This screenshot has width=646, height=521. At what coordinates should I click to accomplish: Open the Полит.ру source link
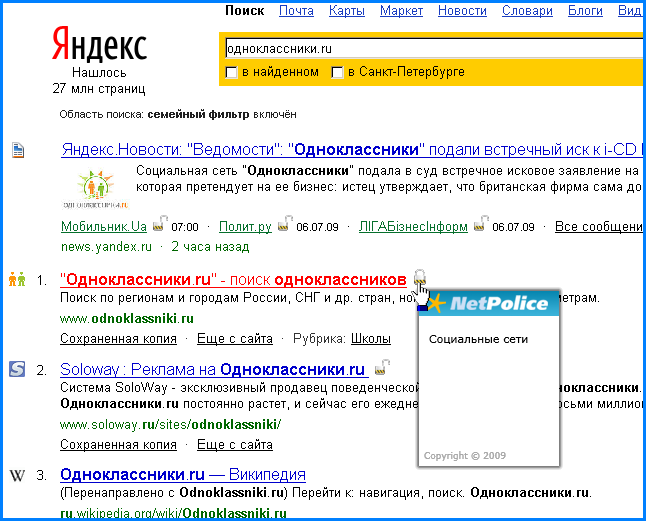[x=245, y=226]
